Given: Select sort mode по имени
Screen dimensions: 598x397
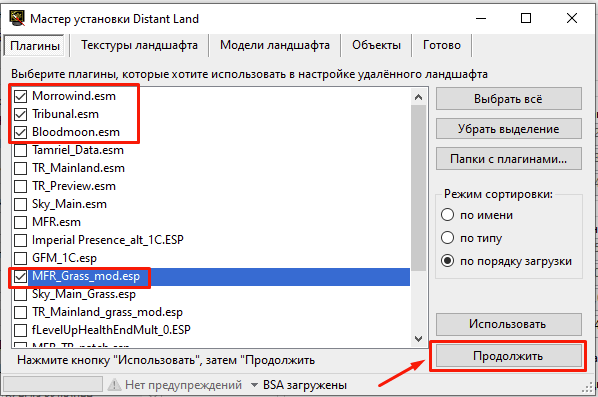Looking at the screenshot, I should (447, 215).
